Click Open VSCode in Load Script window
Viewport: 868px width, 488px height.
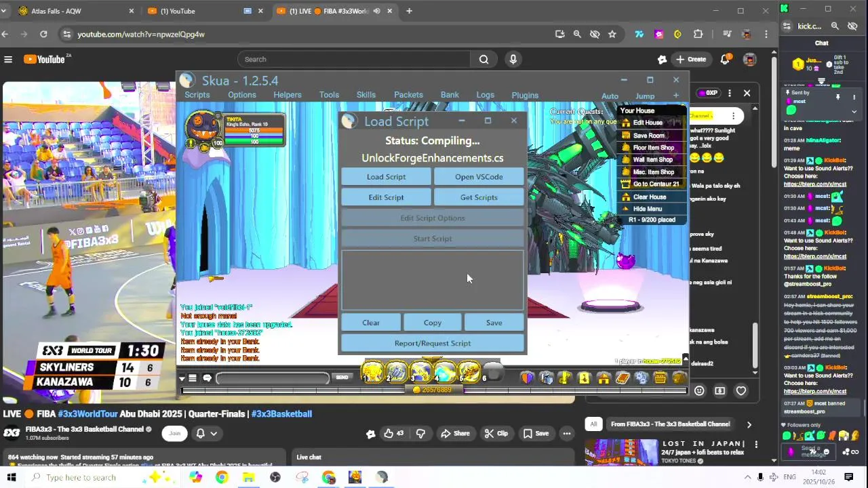(479, 177)
